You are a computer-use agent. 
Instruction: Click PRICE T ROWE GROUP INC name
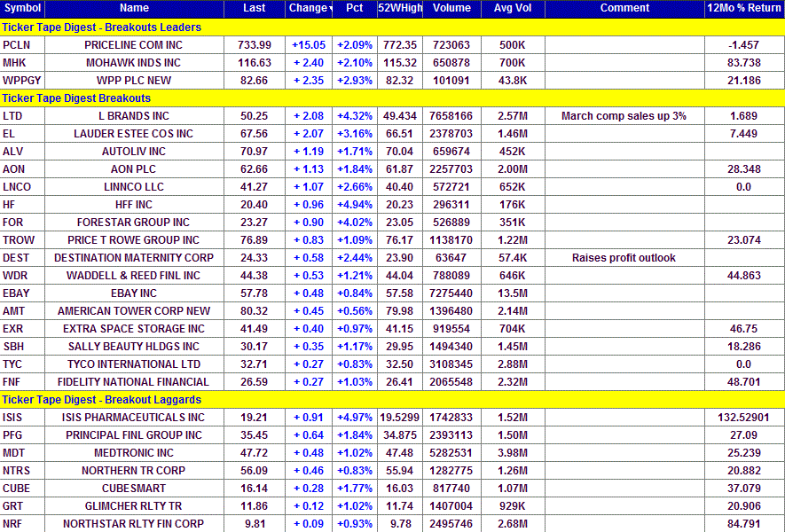(134, 240)
